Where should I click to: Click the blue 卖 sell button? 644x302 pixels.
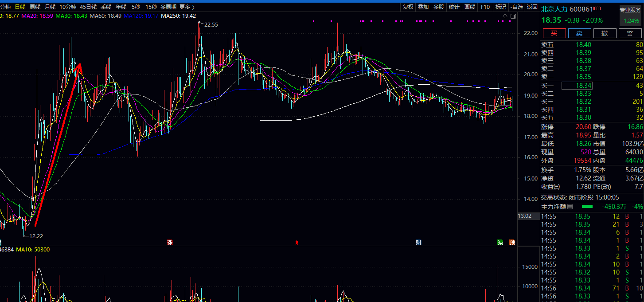(x=580, y=33)
